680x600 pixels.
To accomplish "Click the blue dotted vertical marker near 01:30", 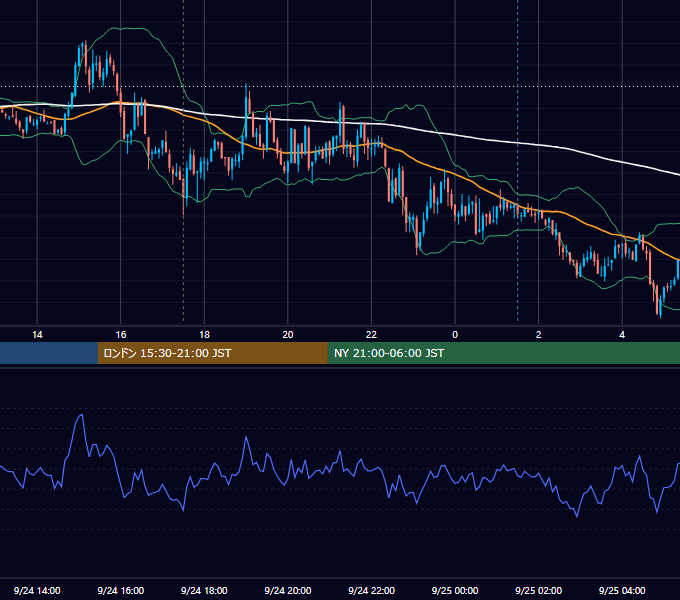I will click(x=517, y=160).
